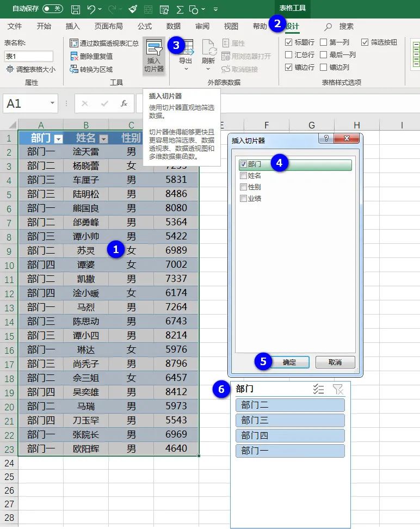Click the Insert Slicer button
This screenshot has width=420, height=529.
[x=154, y=56]
